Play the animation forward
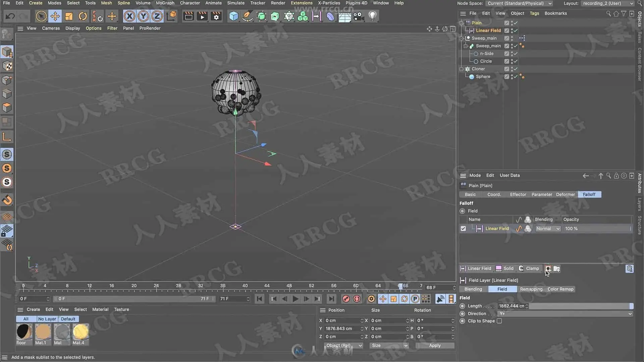This screenshot has width=644, height=362. (296, 299)
